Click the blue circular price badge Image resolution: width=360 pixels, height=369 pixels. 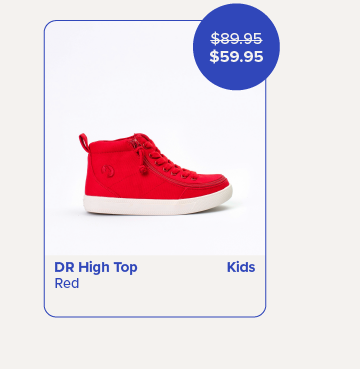(x=236, y=47)
